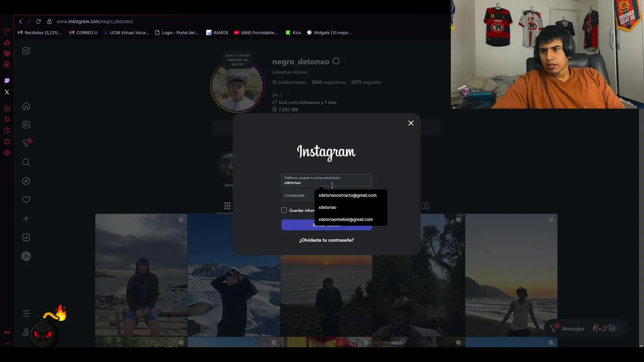Click the 7.297.189 profile link text
Image resolution: width=644 pixels, height=362 pixels.
click(288, 110)
